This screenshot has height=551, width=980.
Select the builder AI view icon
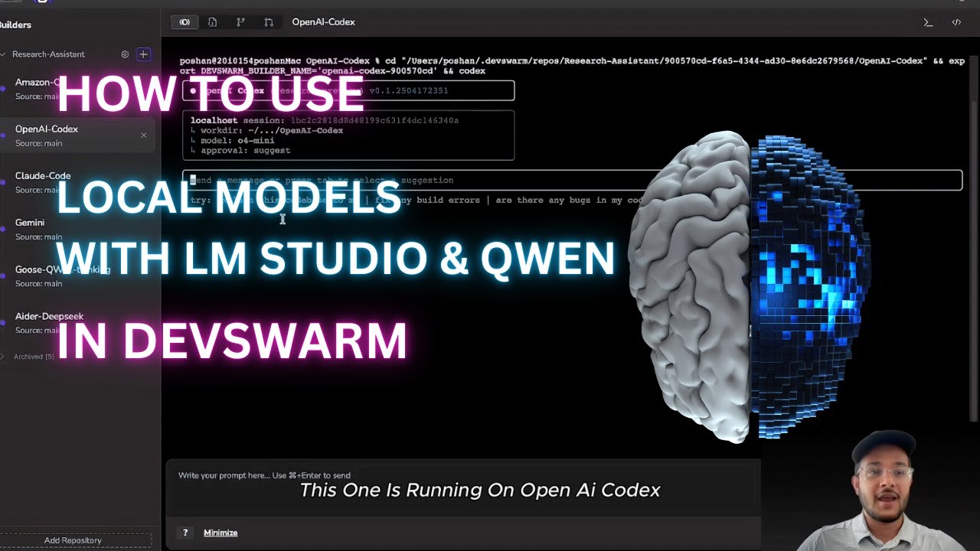(185, 22)
